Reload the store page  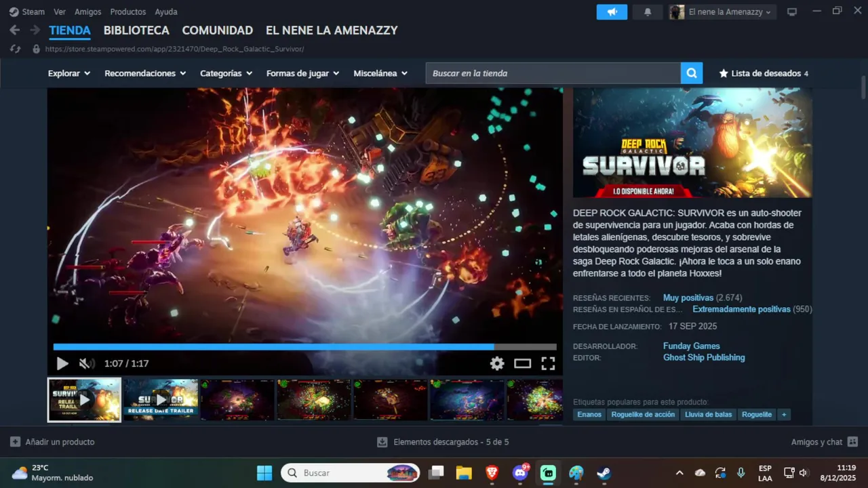click(x=15, y=49)
